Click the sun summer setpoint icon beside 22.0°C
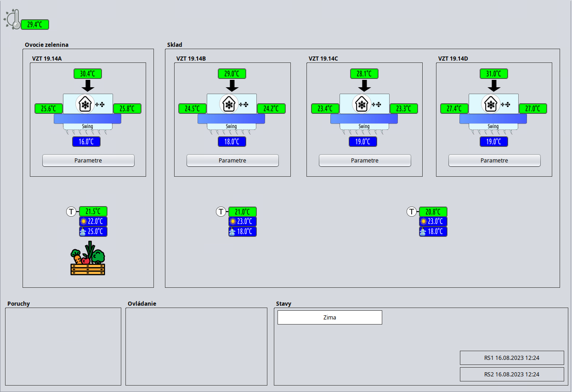Image resolution: width=572 pixels, height=392 pixels. pyautogui.click(x=83, y=222)
